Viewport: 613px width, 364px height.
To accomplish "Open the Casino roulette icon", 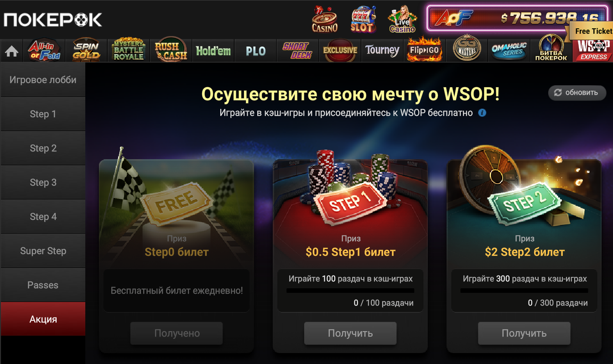I will tap(324, 19).
